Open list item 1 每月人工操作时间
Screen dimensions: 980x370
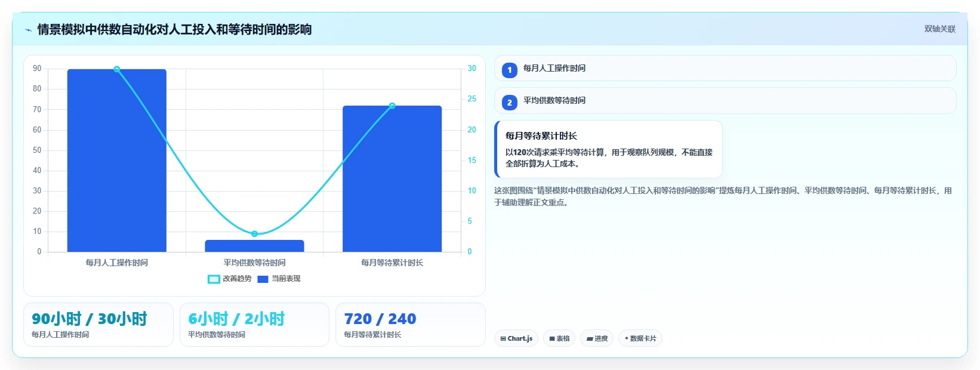725,68
